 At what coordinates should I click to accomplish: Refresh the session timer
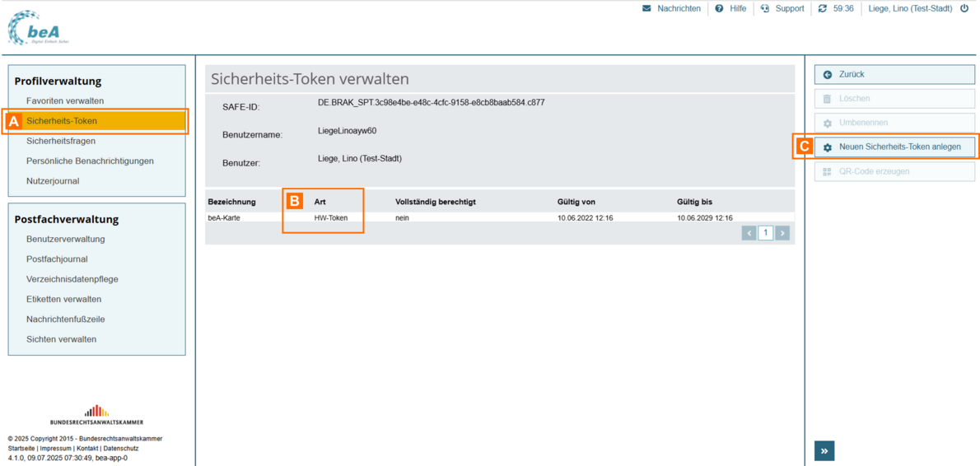pyautogui.click(x=822, y=9)
